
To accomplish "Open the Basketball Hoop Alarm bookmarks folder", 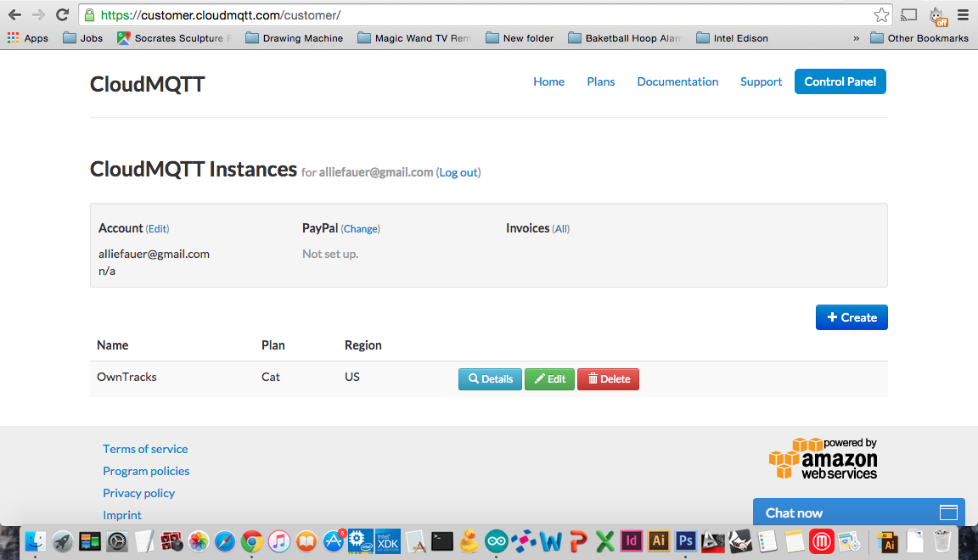I will (x=625, y=38).
